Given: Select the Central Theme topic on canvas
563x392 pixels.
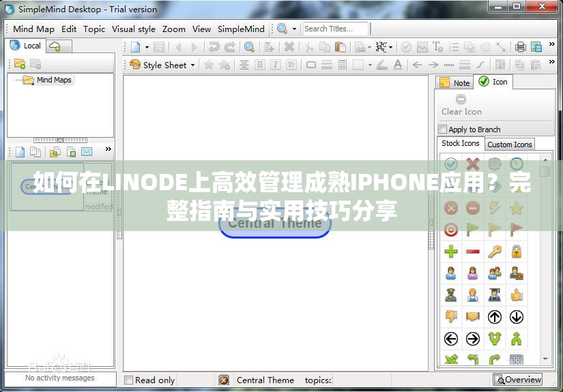Looking at the screenshot, I should 275,223.
